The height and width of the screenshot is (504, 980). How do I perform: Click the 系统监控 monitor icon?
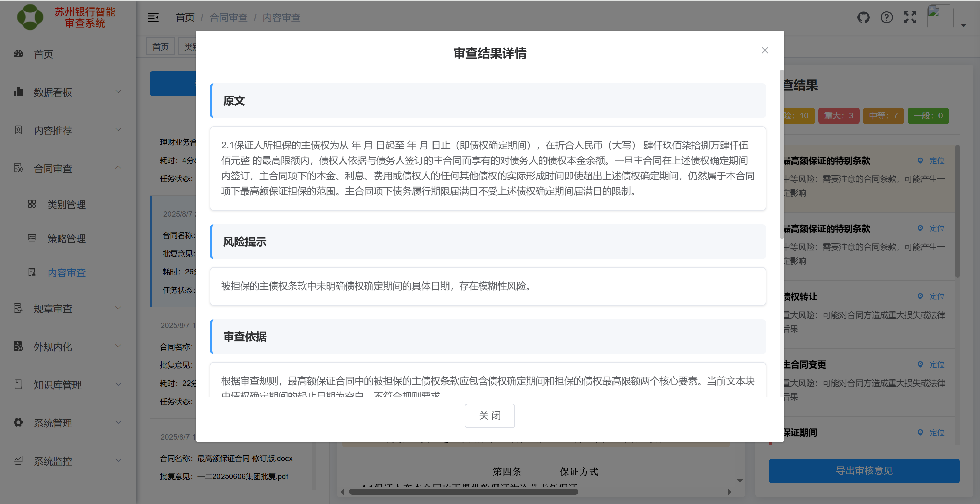(x=18, y=460)
